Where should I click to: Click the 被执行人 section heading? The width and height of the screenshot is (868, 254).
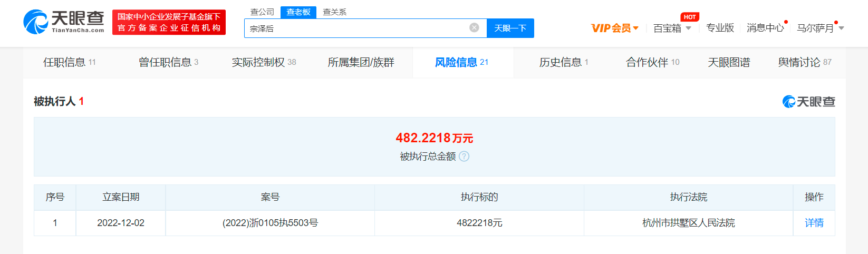coord(59,101)
